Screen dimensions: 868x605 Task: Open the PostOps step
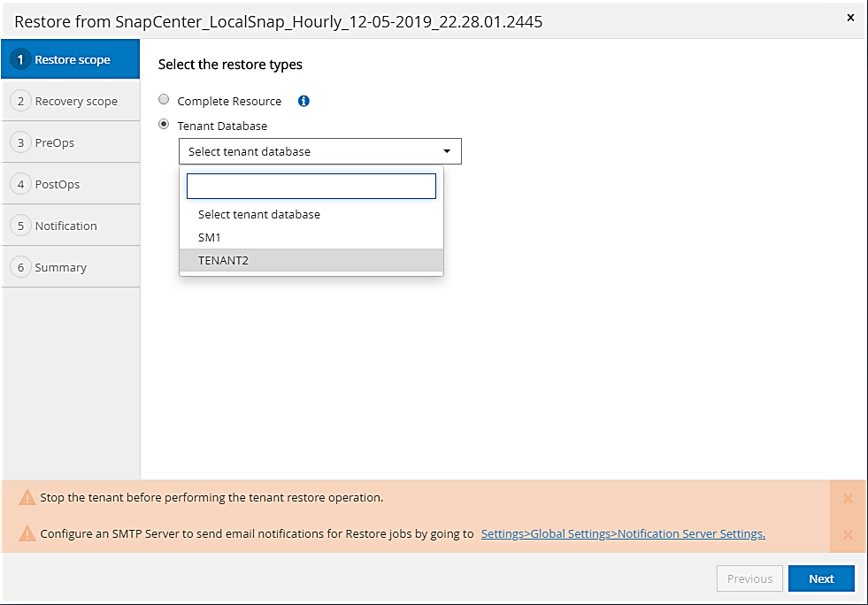(70, 184)
